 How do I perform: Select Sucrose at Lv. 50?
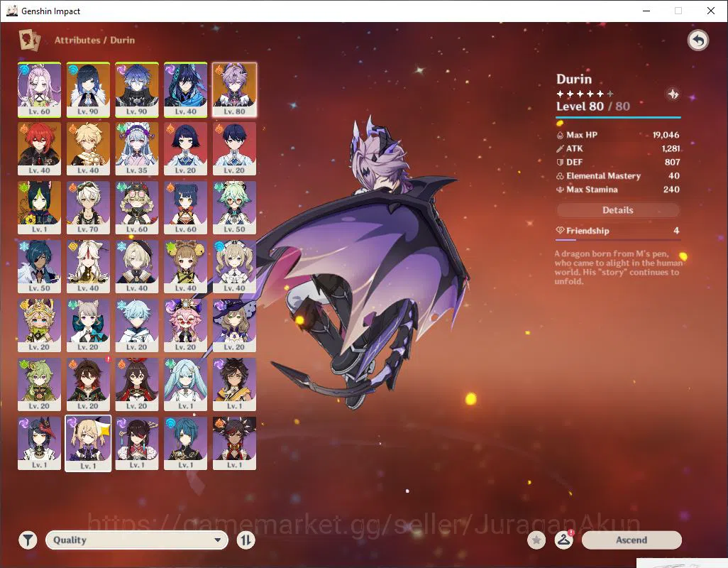coord(234,207)
